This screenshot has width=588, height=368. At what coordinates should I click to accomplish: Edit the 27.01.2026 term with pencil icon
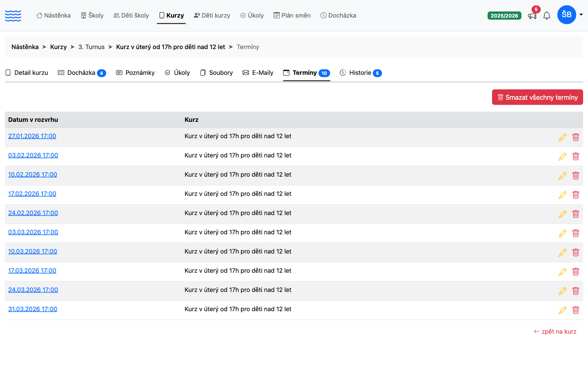click(563, 137)
